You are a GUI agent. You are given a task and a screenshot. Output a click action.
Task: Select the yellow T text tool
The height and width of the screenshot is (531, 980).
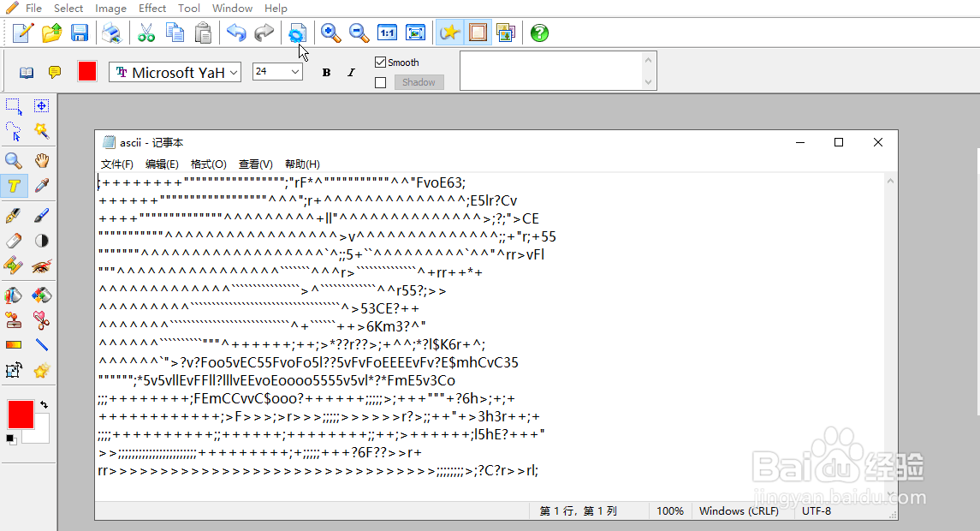(x=14, y=186)
